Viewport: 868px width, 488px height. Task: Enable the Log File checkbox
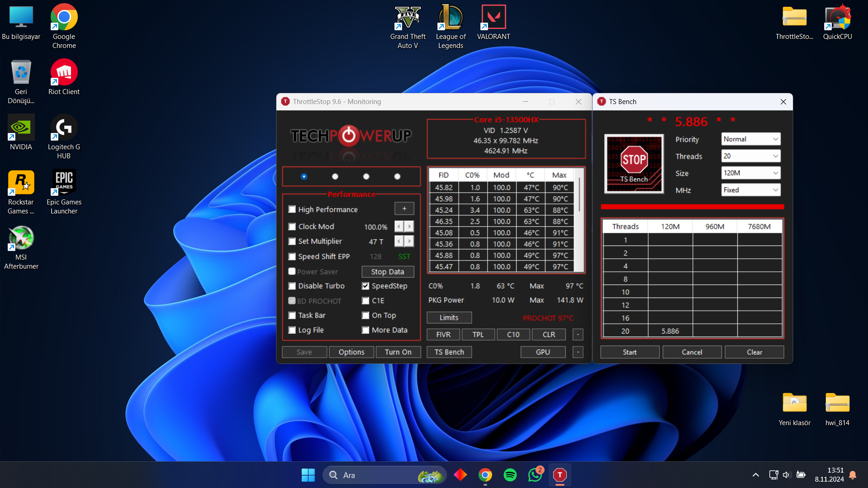[292, 330]
